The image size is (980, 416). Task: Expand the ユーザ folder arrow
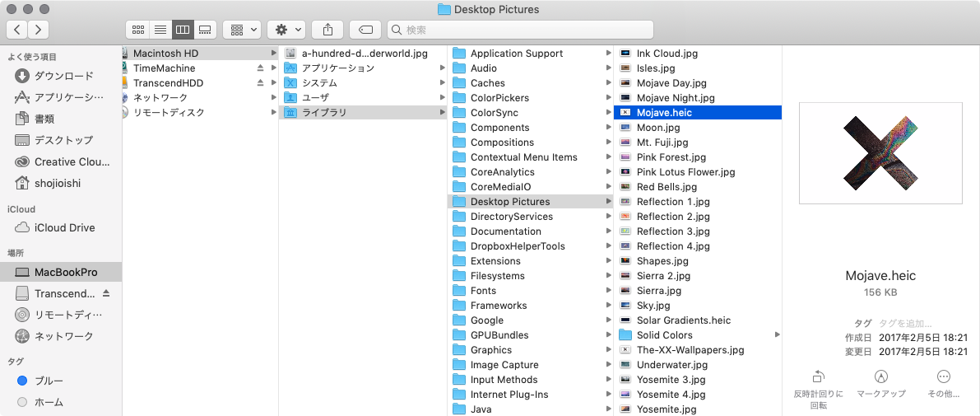pyautogui.click(x=442, y=97)
